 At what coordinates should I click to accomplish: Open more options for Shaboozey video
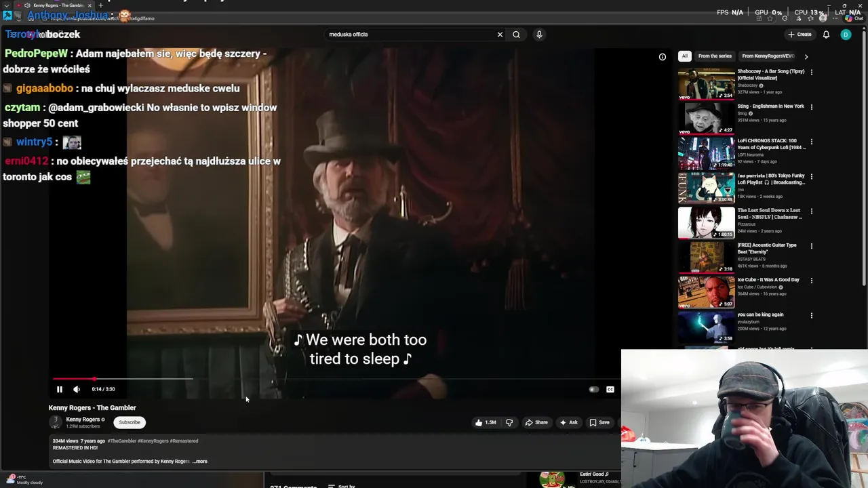pos(811,72)
